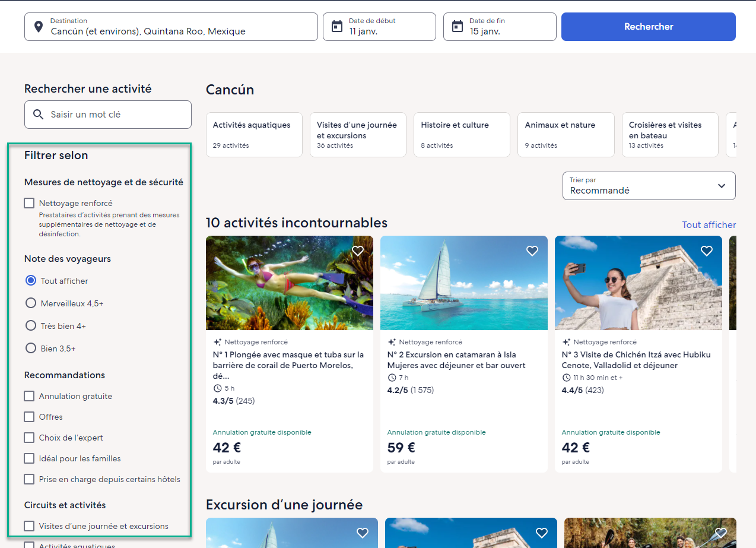The image size is (756, 548).
Task: Favorite the Chichén Itzá visit card
Action: click(707, 251)
